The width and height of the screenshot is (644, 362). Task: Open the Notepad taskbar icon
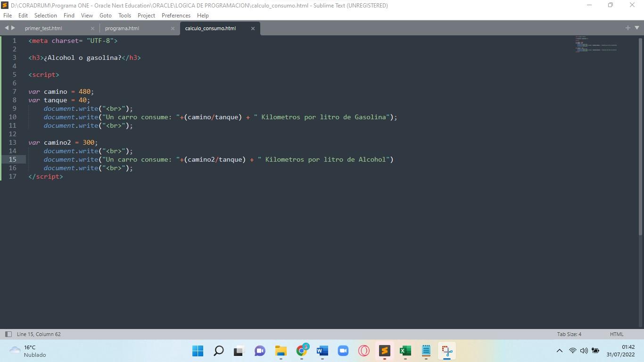point(426,351)
